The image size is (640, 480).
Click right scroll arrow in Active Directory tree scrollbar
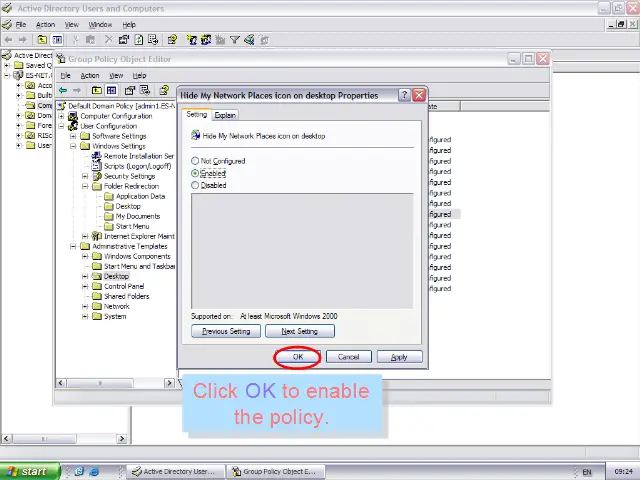[x=122, y=439]
